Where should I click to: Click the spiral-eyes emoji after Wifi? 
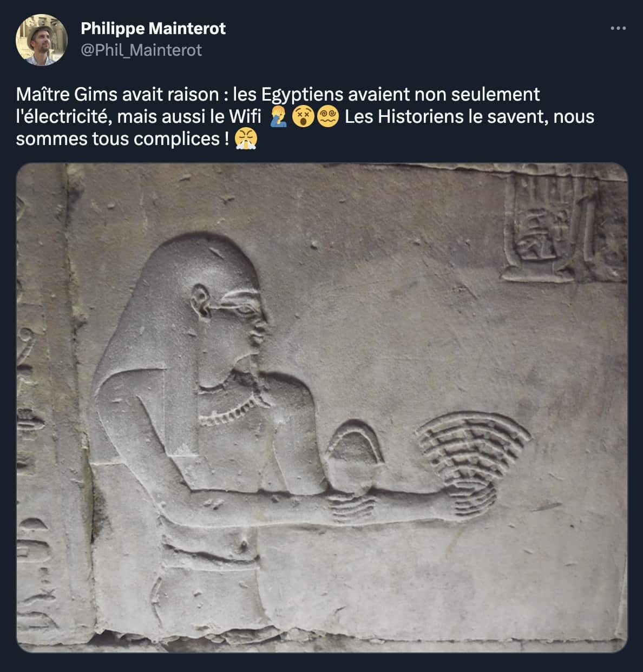327,116
